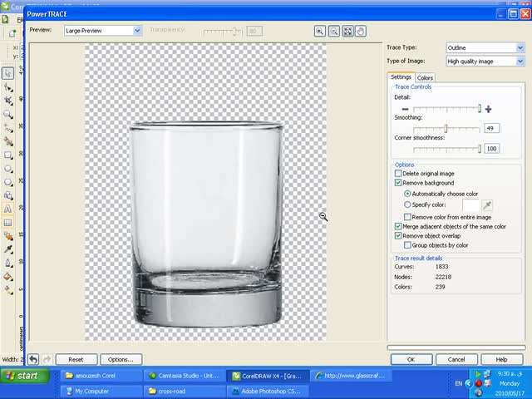Click the glass preview image
The image size is (532, 399).
tap(205, 224)
